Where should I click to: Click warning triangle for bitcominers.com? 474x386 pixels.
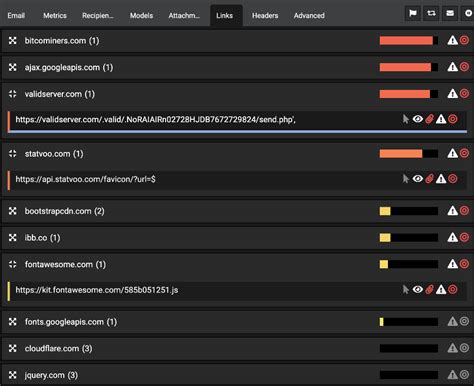click(x=452, y=40)
